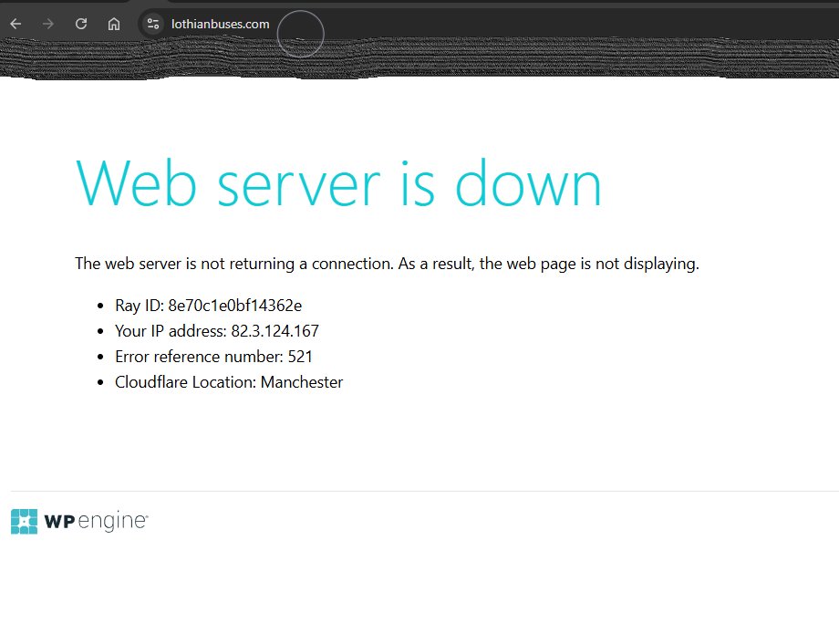Go to the browser home page
Image resolution: width=839 pixels, height=644 pixels.
tap(114, 24)
